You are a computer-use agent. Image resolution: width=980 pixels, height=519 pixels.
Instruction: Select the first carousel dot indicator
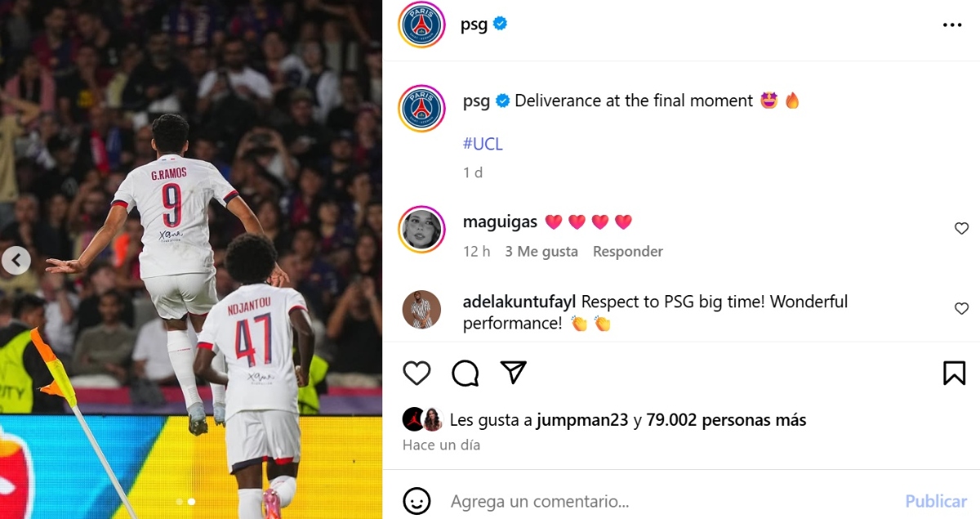click(x=179, y=502)
